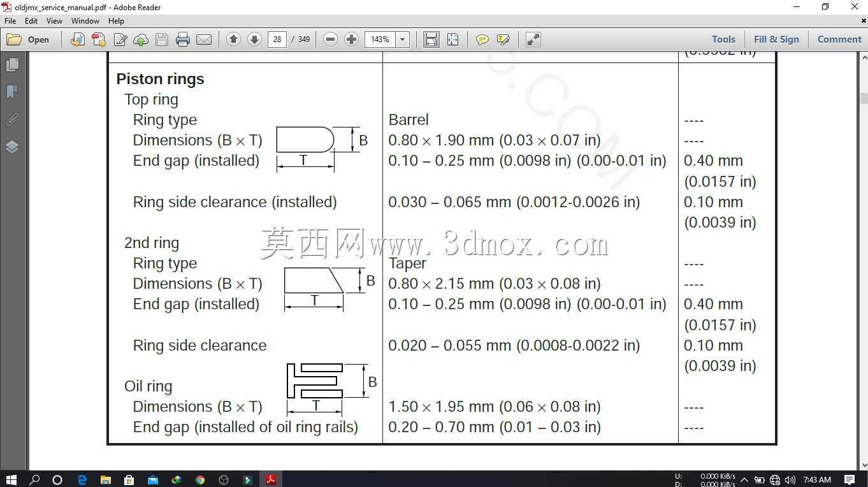Image resolution: width=868 pixels, height=487 pixels.
Task: Show layers panel
Action: point(12,147)
